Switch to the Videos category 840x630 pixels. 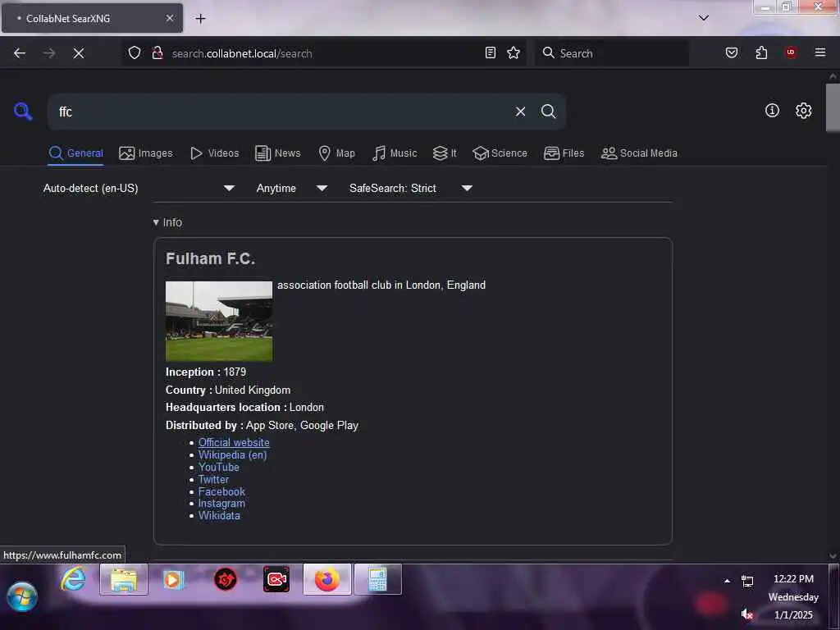coord(215,153)
